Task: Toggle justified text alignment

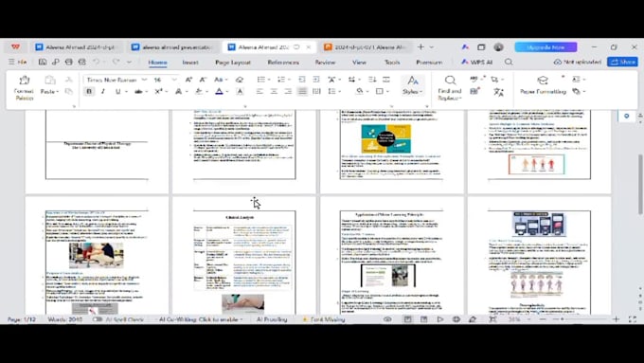Action: coord(302,91)
